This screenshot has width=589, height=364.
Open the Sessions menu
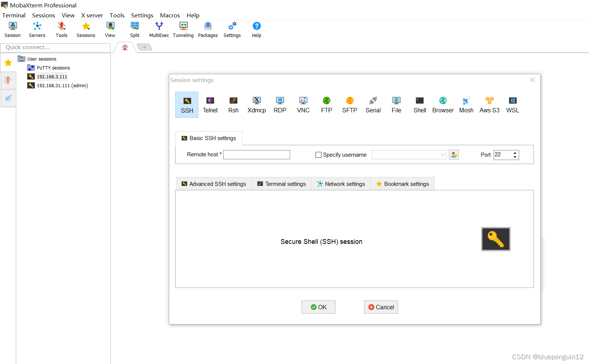[x=44, y=15]
